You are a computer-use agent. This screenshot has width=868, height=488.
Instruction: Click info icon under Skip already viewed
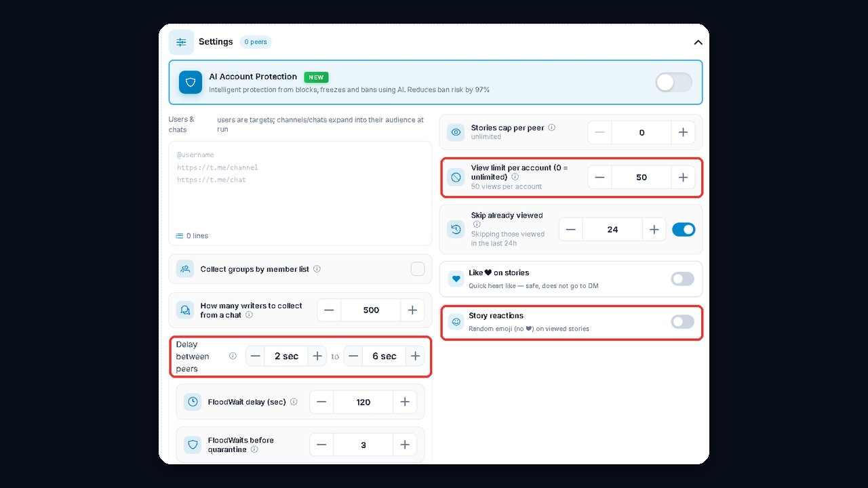click(x=477, y=224)
